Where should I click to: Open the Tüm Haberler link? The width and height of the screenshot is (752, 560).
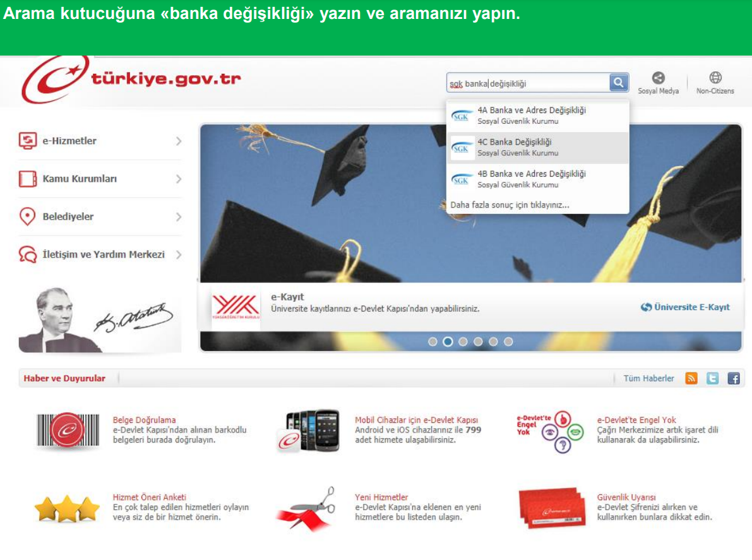tap(648, 379)
